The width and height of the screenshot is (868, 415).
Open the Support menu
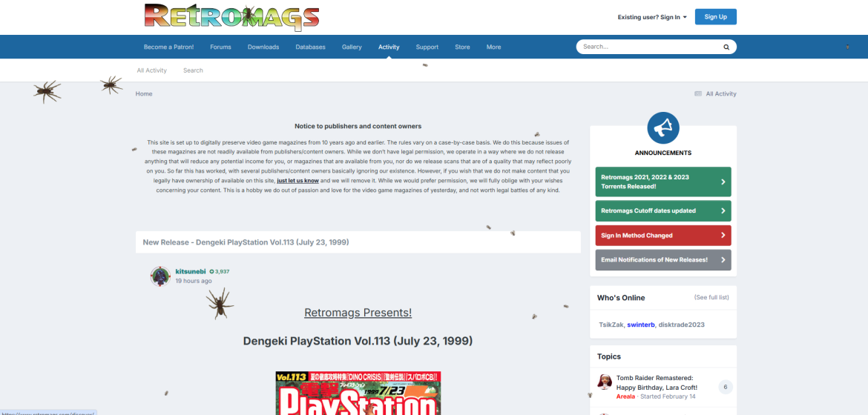[427, 47]
